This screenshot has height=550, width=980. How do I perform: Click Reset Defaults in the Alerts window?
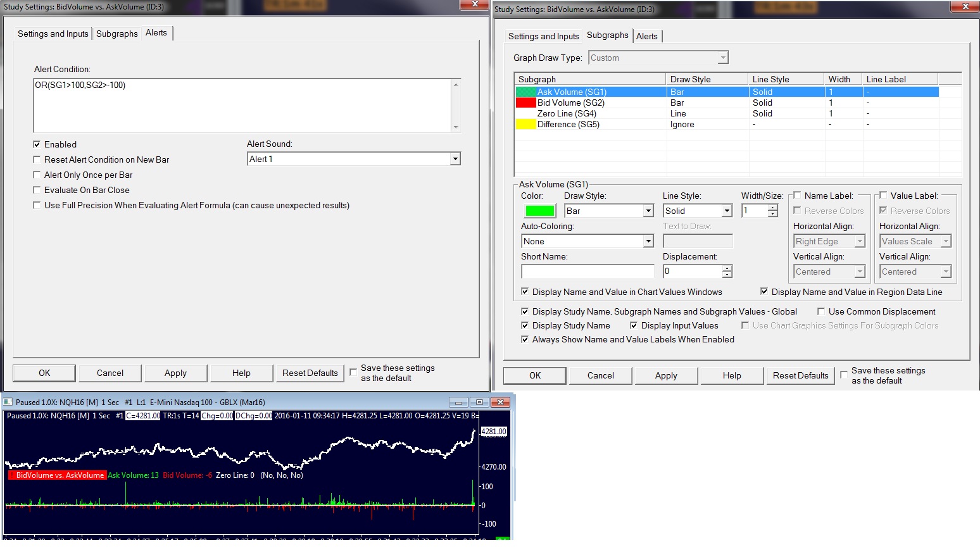310,373
